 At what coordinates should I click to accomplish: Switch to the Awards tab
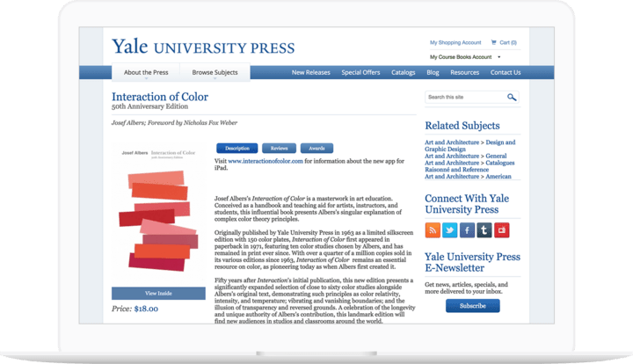click(316, 148)
